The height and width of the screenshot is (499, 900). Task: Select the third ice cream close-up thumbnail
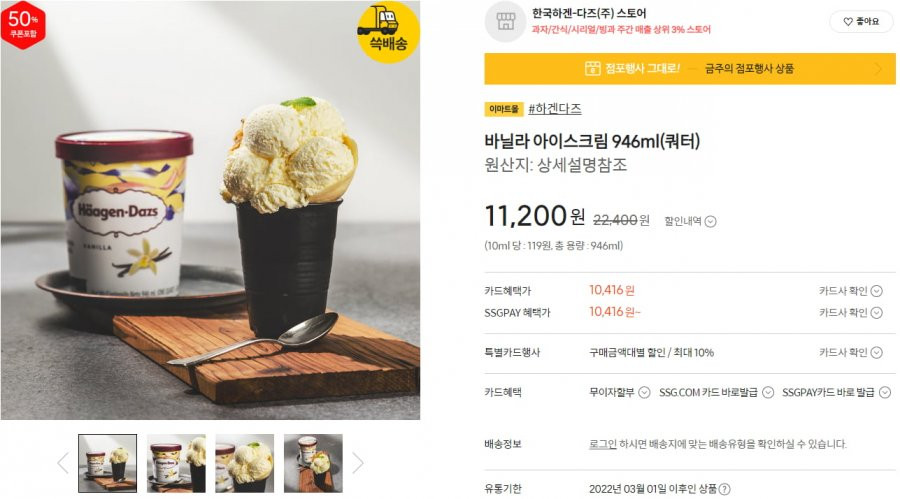[x=245, y=463]
